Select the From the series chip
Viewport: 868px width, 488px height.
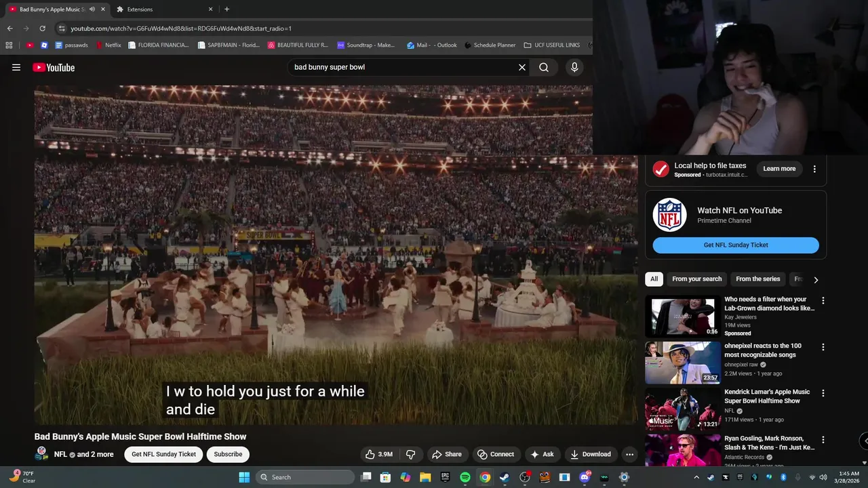pos(757,279)
